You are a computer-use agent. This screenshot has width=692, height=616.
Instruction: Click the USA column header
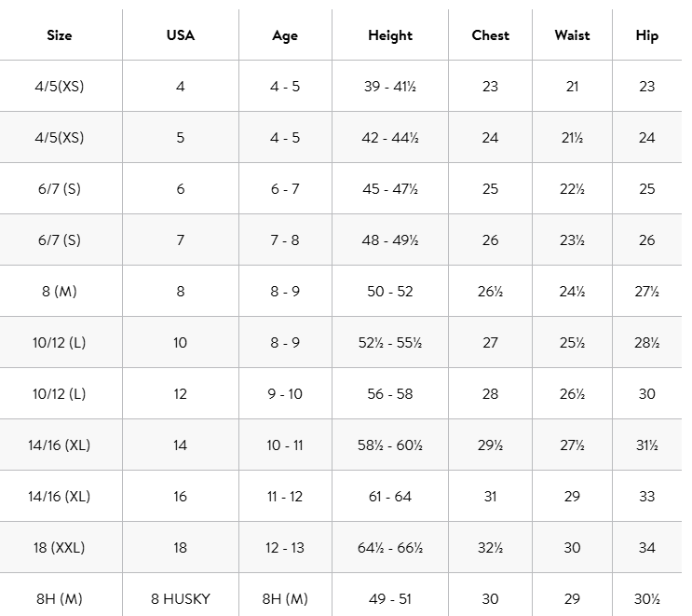[180, 35]
